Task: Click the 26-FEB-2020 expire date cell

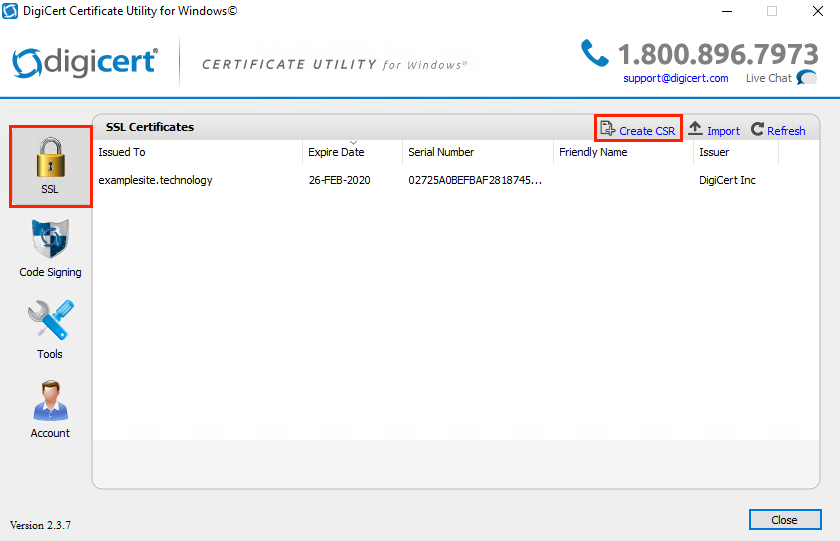Action: point(340,180)
